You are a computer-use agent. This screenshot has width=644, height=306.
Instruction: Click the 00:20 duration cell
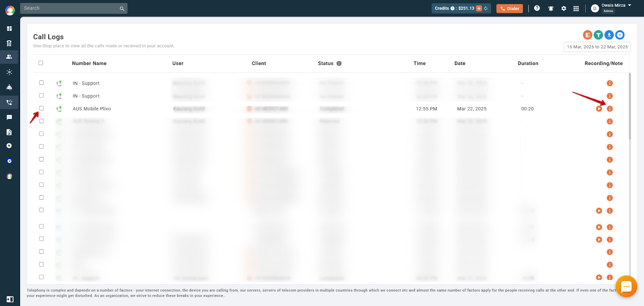pos(527,109)
